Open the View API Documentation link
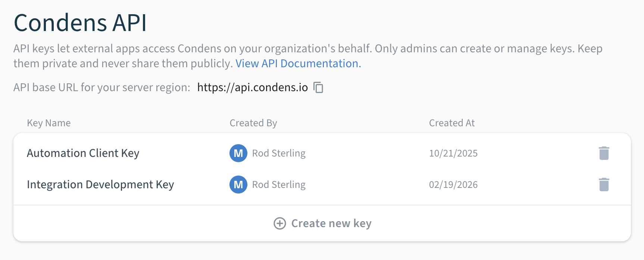 298,64
